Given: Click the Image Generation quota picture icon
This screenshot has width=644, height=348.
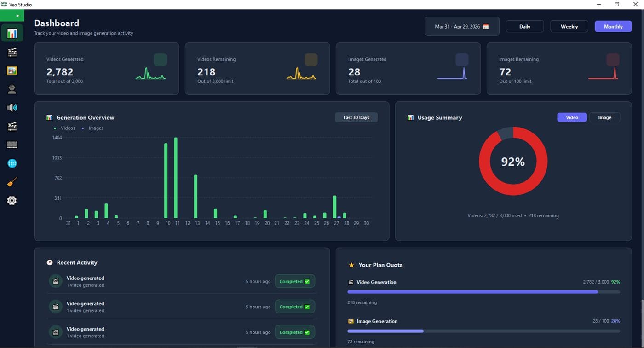Looking at the screenshot, I should tap(351, 321).
